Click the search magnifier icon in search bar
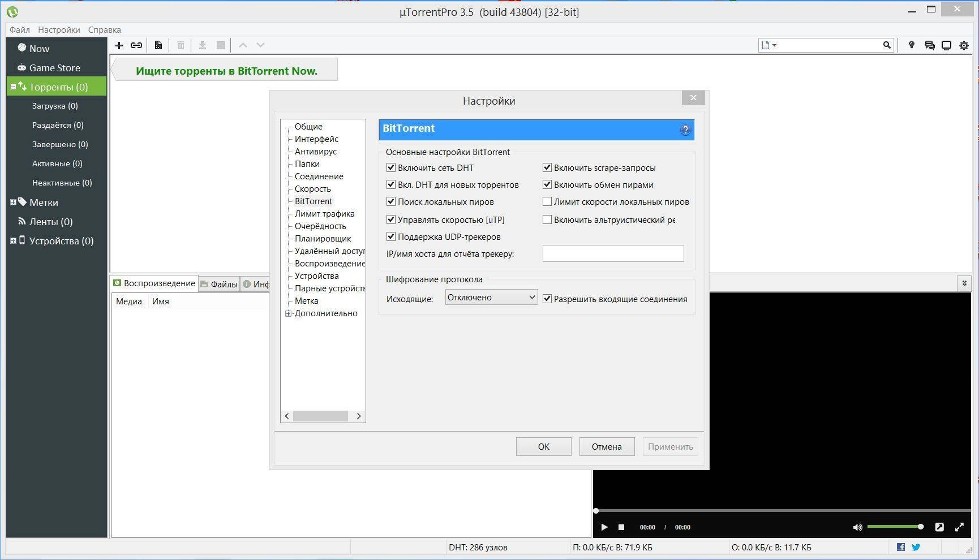This screenshot has height=560, width=979. (886, 45)
